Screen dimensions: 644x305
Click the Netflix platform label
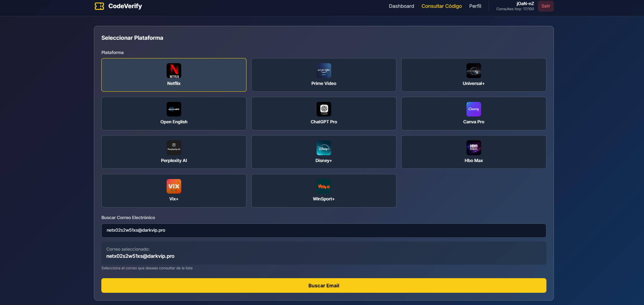[174, 84]
